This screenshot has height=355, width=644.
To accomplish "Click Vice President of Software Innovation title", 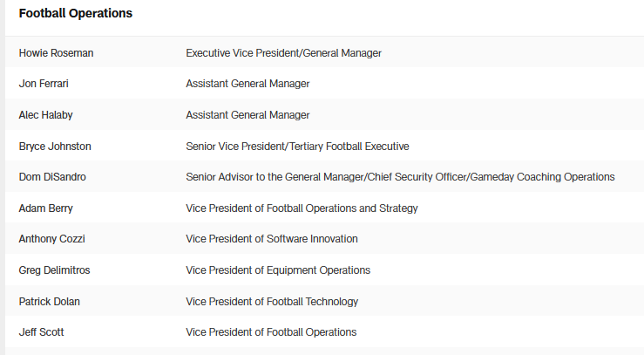I will pyautogui.click(x=272, y=239).
